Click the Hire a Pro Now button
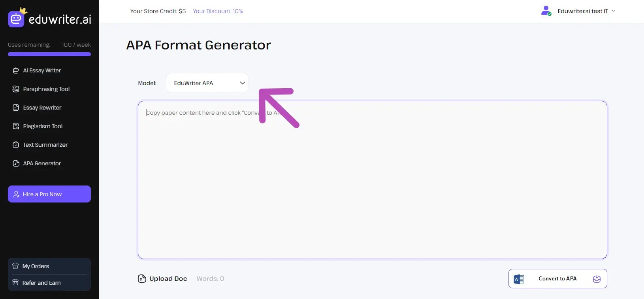The width and height of the screenshot is (644, 299). (49, 194)
